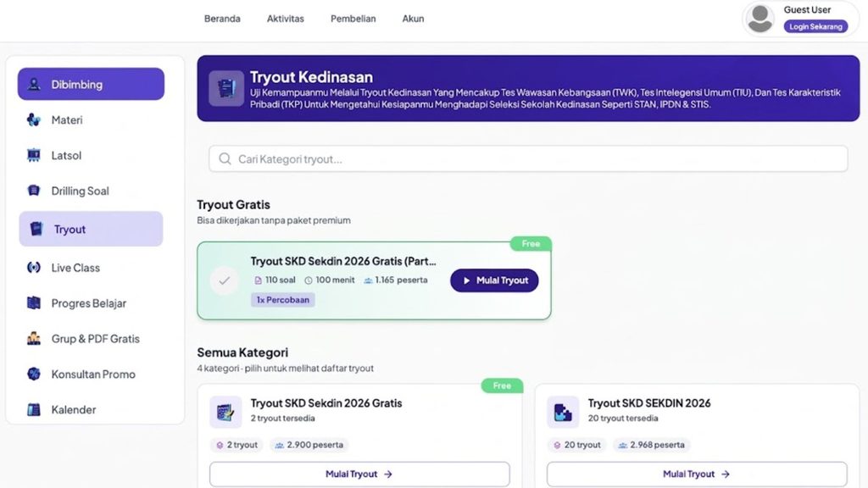Click the Latsol icon in sidebar
The height and width of the screenshot is (488, 868).
34,155
